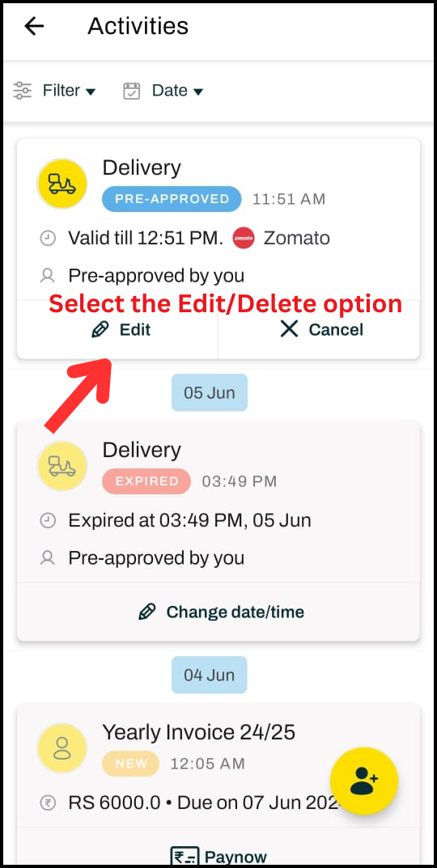The height and width of the screenshot is (868, 437).
Task: Tap the back arrow in the header
Action: click(34, 26)
